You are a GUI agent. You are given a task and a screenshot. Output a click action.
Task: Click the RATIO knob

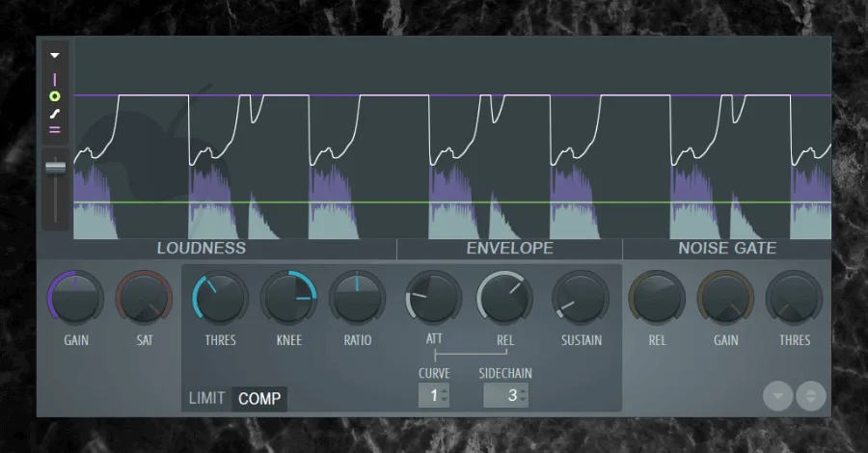357,298
